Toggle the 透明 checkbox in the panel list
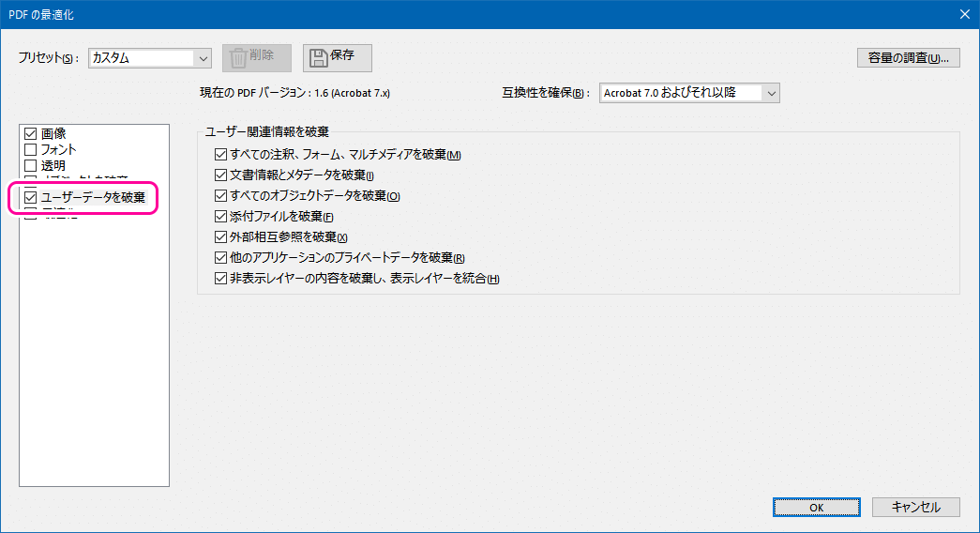 pos(31,166)
